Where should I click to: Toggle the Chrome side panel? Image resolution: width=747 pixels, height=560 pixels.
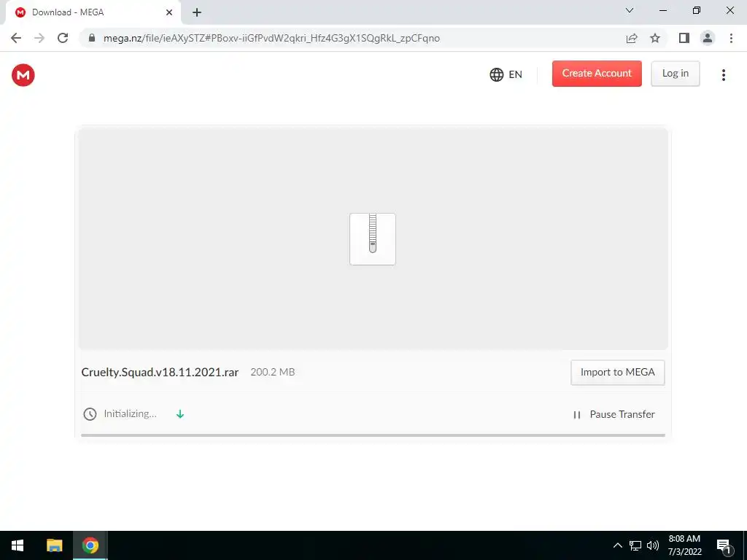[x=684, y=38]
